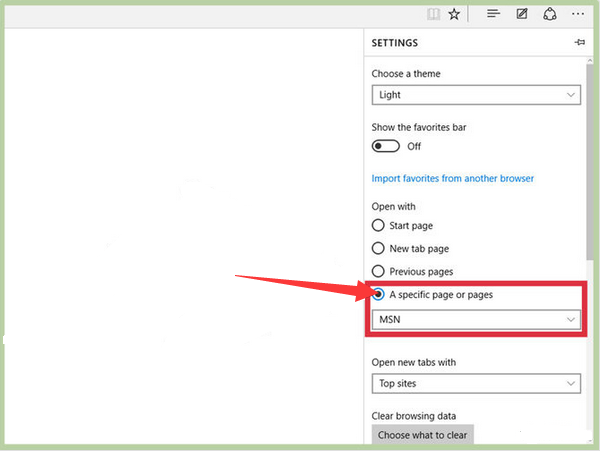Select A specific page or pages

point(378,294)
